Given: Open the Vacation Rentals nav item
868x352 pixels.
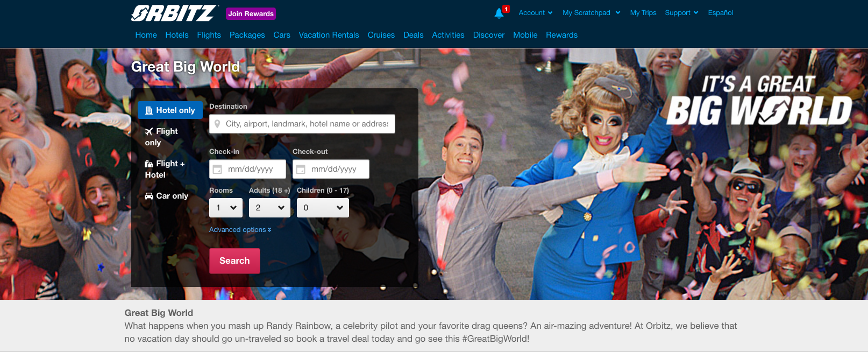Looking at the screenshot, I should [329, 35].
